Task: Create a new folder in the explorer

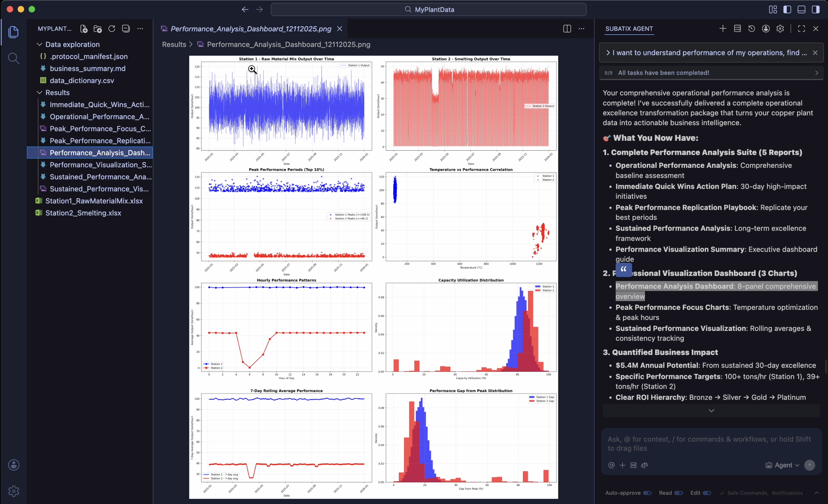Action: pos(97,29)
